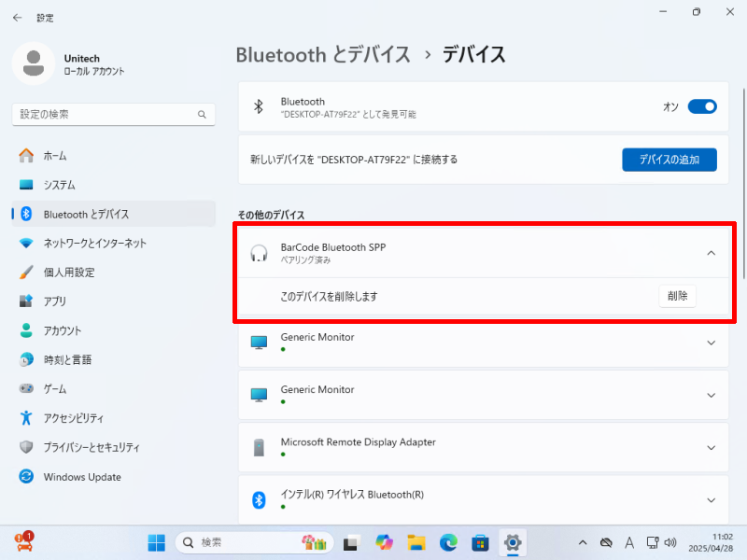This screenshot has height=560, width=747.
Task: Open the clock showing 11:02
Action: [711, 542]
